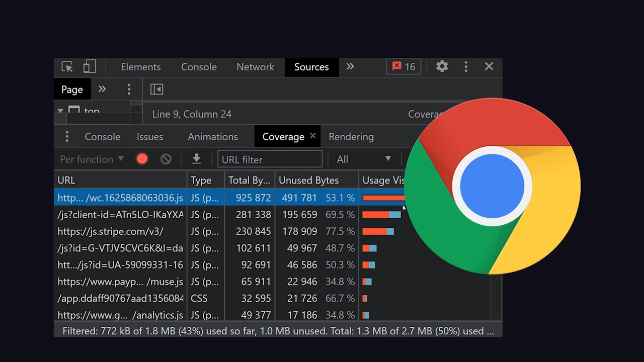Export coverage with the download icon
The width and height of the screenshot is (644, 362).
197,159
